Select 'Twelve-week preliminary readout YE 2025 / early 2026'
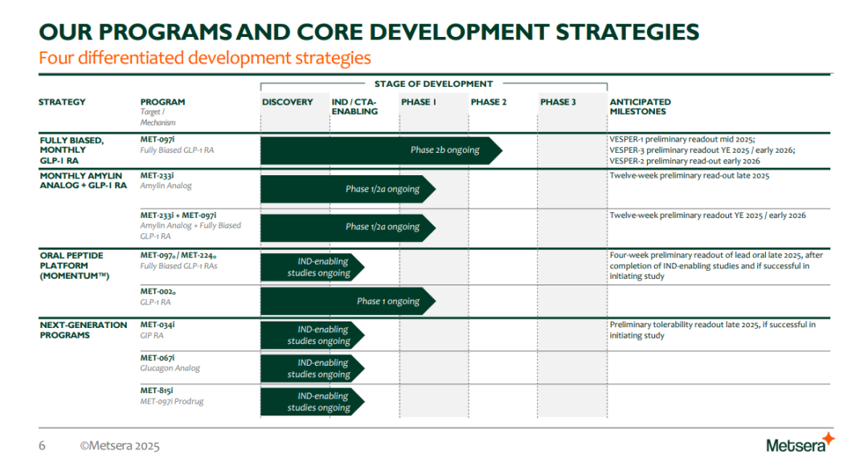868x467 pixels. pyautogui.click(x=707, y=215)
